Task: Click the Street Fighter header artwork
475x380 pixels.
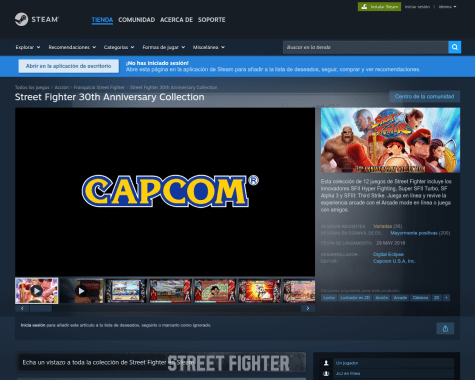Action: 390,140
